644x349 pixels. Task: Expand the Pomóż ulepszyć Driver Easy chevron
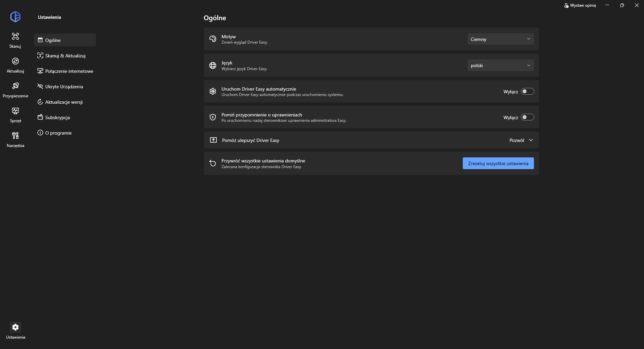[x=531, y=140]
